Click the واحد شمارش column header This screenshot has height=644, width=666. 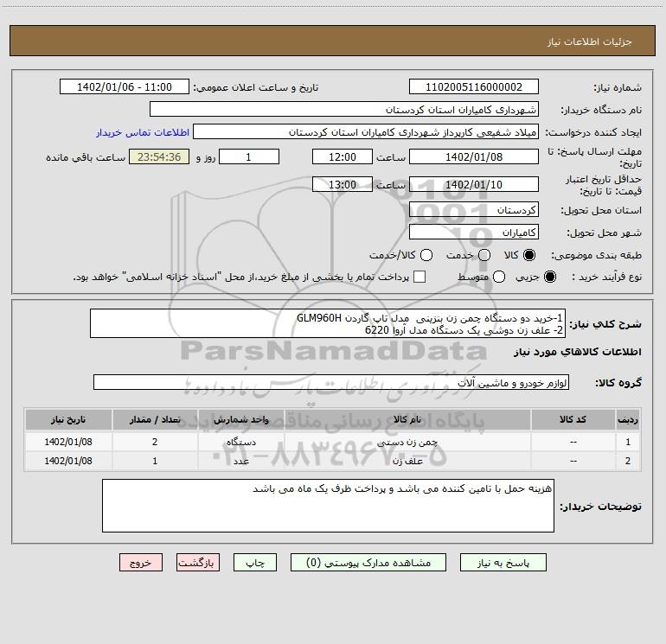click(240, 419)
